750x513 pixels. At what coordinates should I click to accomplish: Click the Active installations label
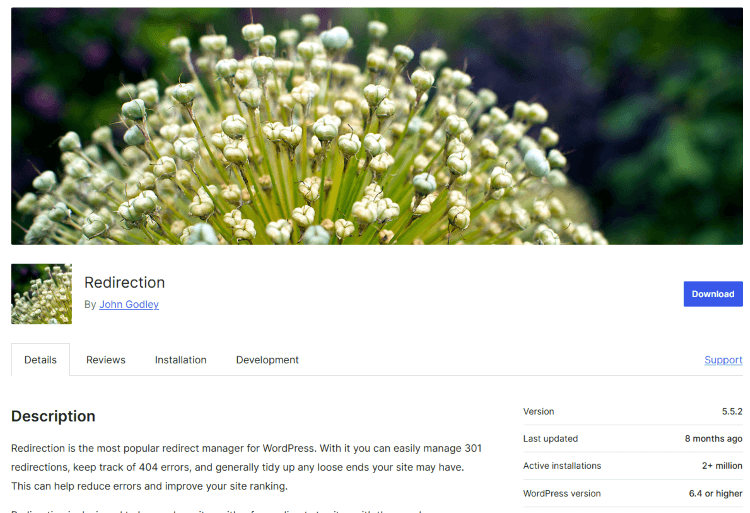[562, 466]
